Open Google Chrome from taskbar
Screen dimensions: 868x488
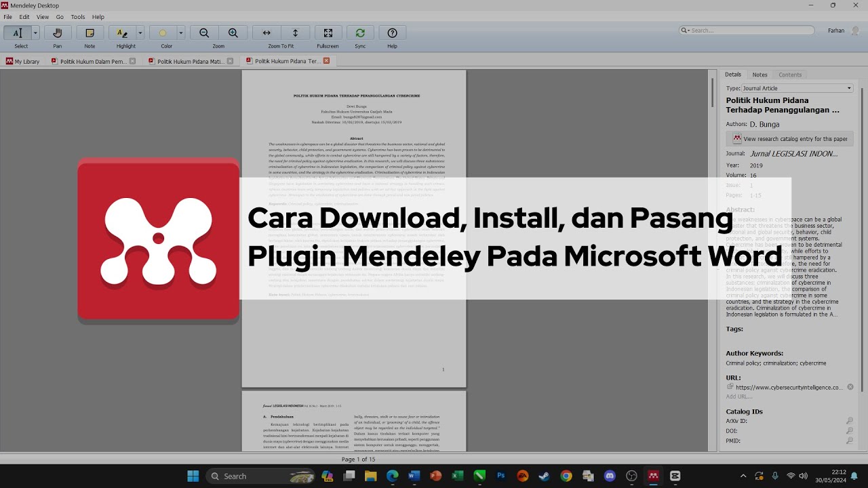tap(566, 476)
